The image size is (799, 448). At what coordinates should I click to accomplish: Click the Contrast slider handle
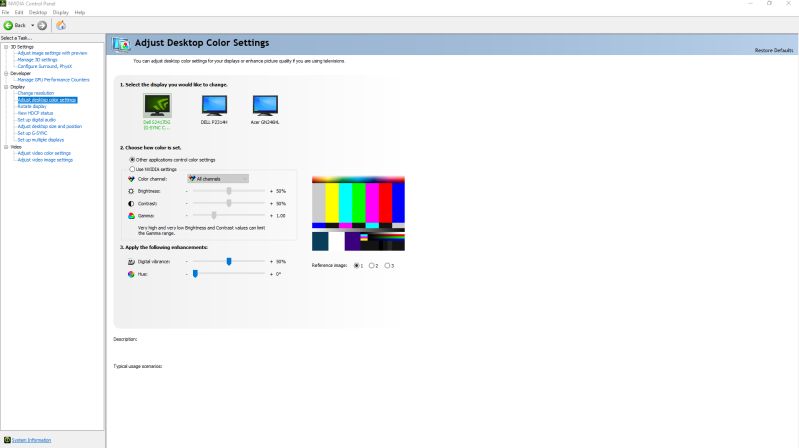click(x=229, y=203)
